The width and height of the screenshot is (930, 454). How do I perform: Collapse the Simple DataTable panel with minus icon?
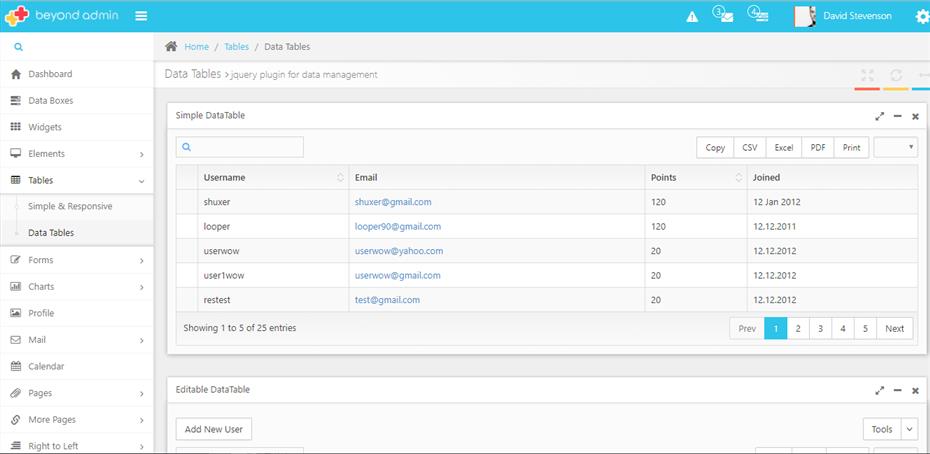pos(897,116)
